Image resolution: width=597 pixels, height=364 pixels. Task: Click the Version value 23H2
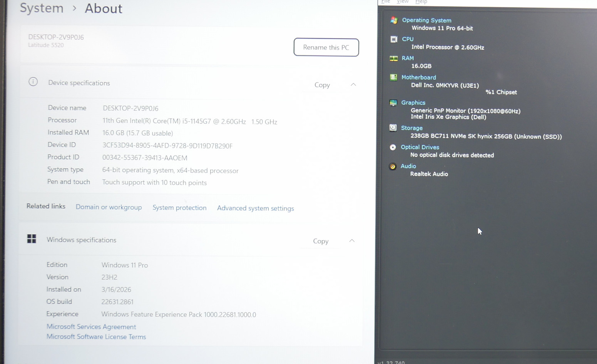[109, 277]
